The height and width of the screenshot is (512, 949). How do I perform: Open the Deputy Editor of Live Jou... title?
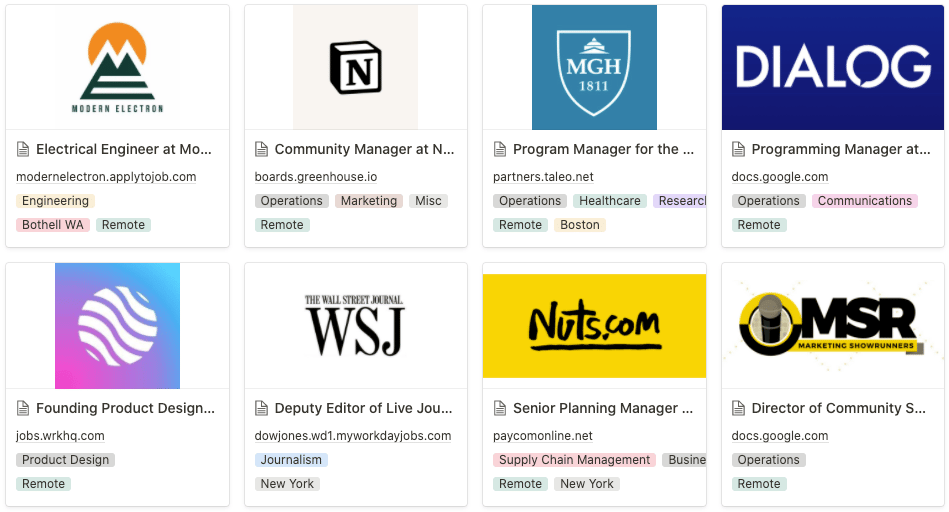click(363, 408)
